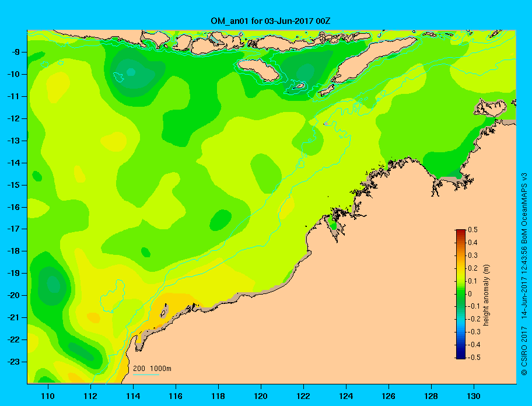Click latitude label -21 on y-axis
This screenshot has height=406, width=532.
point(13,317)
